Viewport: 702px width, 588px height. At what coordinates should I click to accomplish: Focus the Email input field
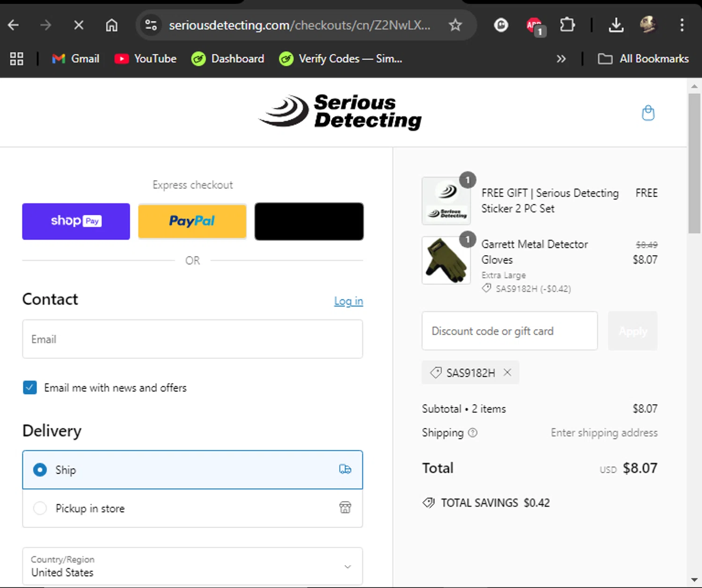pos(192,339)
